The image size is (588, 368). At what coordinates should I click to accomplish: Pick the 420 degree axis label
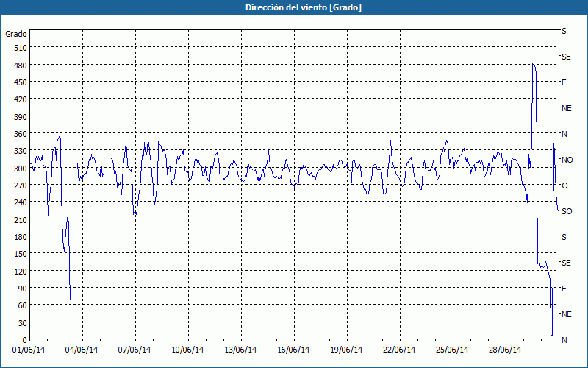point(21,99)
